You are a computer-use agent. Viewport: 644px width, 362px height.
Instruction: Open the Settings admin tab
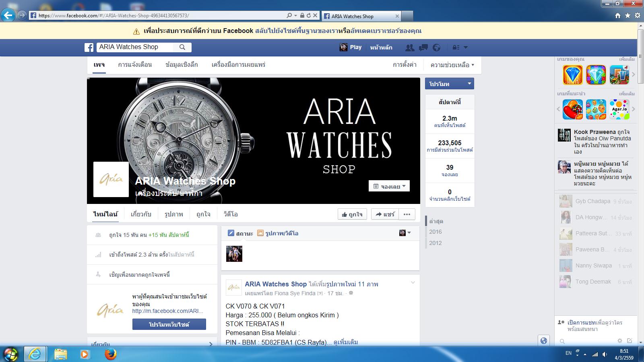(405, 65)
